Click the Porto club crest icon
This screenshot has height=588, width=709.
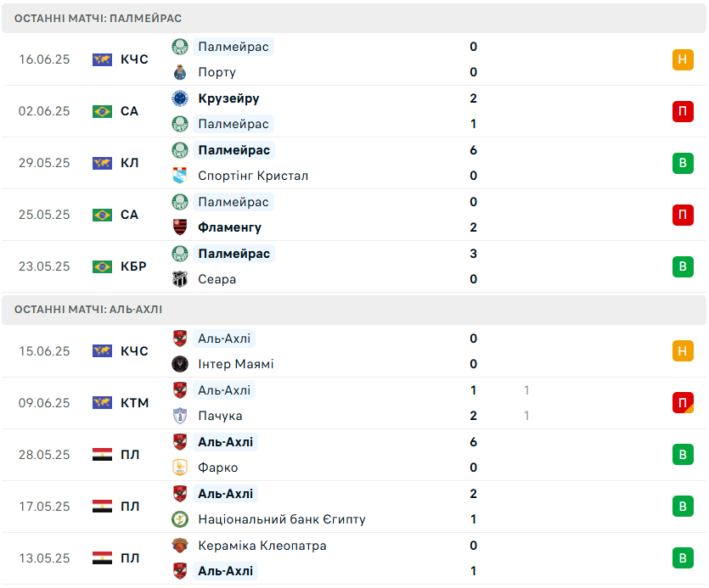point(180,72)
